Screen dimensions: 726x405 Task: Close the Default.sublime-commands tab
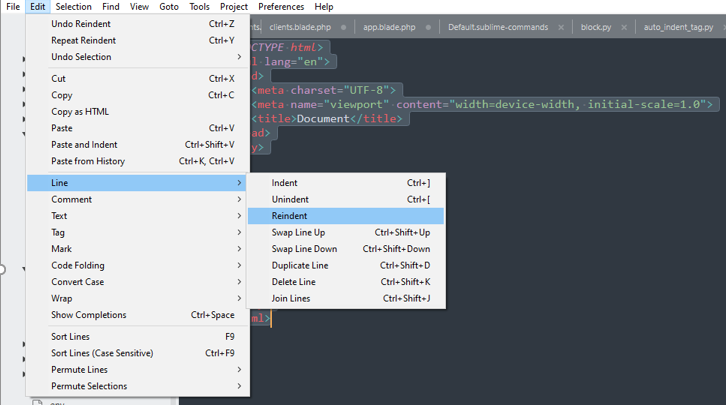coord(560,28)
